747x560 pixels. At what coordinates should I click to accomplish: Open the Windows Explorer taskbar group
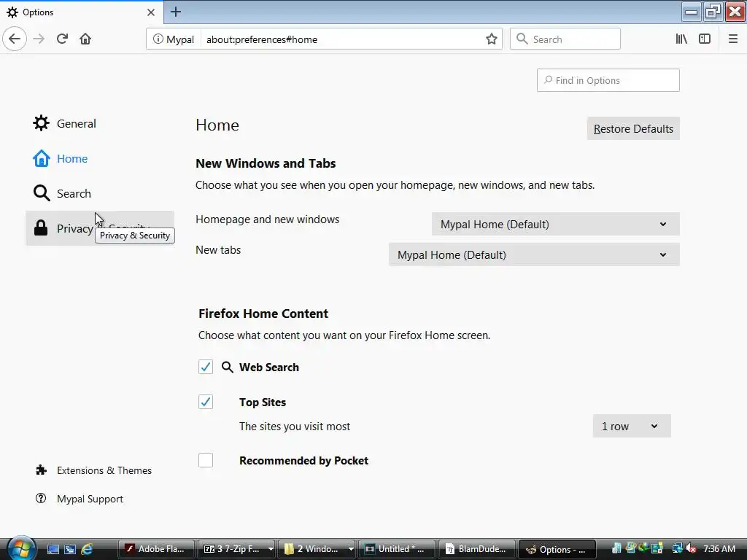point(317,549)
